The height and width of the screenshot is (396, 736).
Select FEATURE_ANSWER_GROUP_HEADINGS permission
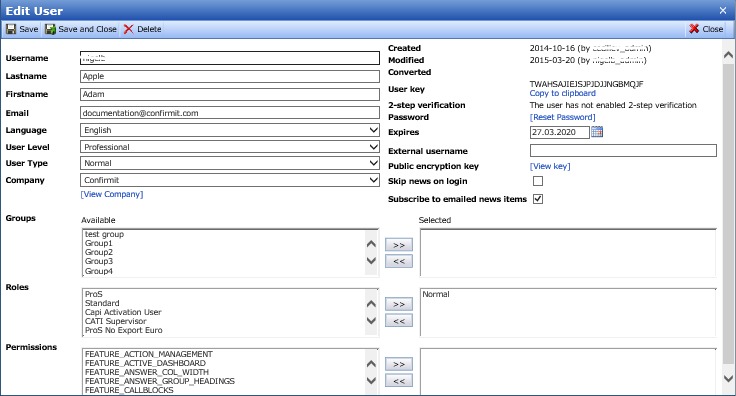[x=160, y=381]
